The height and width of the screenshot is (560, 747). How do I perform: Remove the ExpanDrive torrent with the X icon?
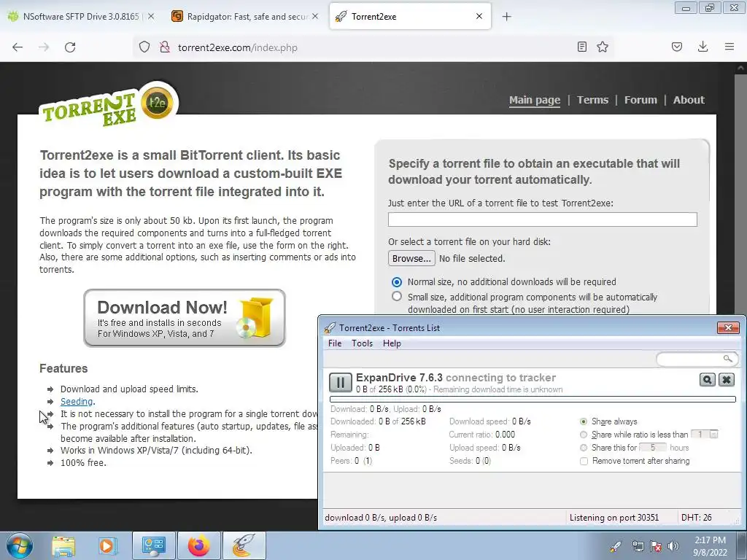727,379
